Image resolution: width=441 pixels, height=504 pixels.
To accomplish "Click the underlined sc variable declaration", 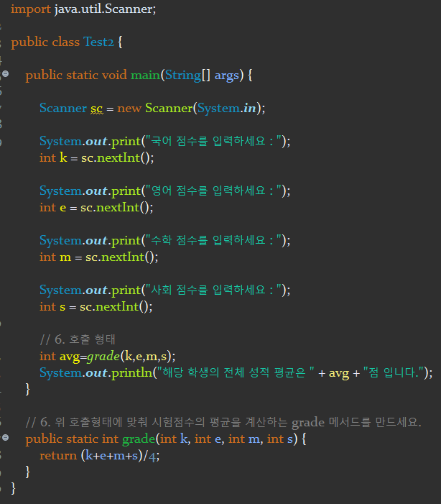I will pyautogui.click(x=97, y=109).
